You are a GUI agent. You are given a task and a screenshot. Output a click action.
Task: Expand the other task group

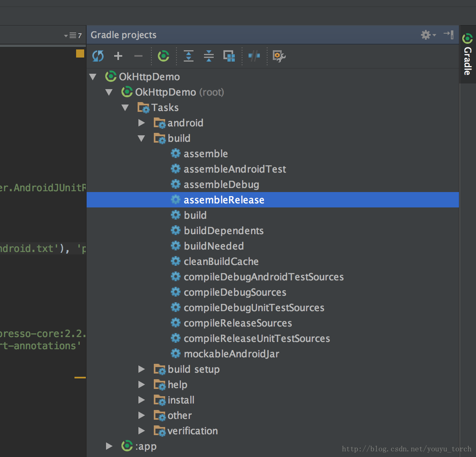click(142, 415)
